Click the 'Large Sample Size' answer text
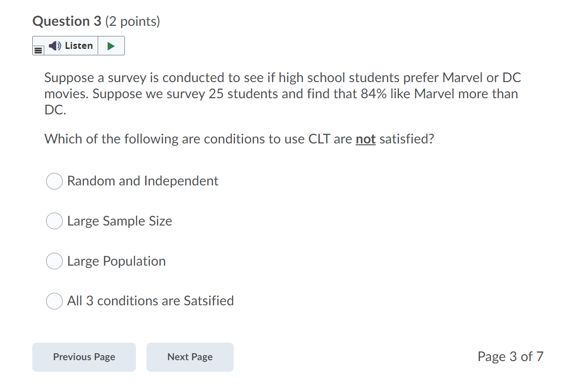 (x=119, y=221)
